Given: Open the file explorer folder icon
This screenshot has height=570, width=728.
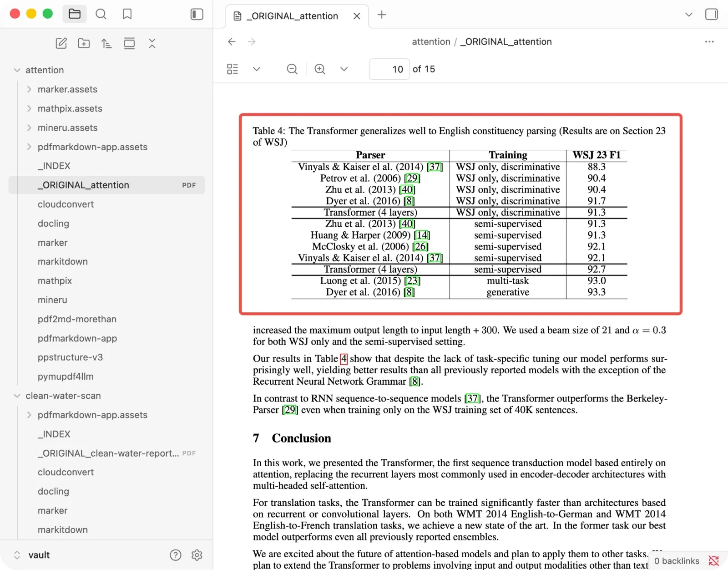Looking at the screenshot, I should [75, 14].
